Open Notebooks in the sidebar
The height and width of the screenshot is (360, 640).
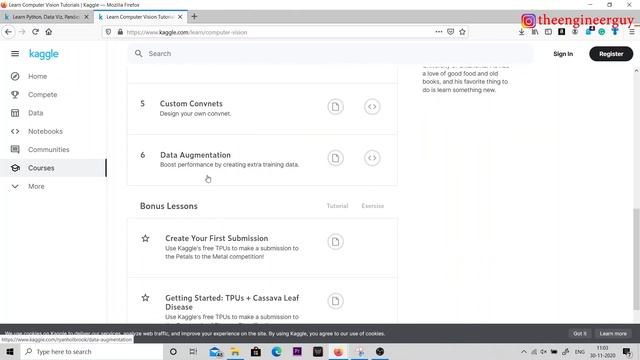pos(45,131)
